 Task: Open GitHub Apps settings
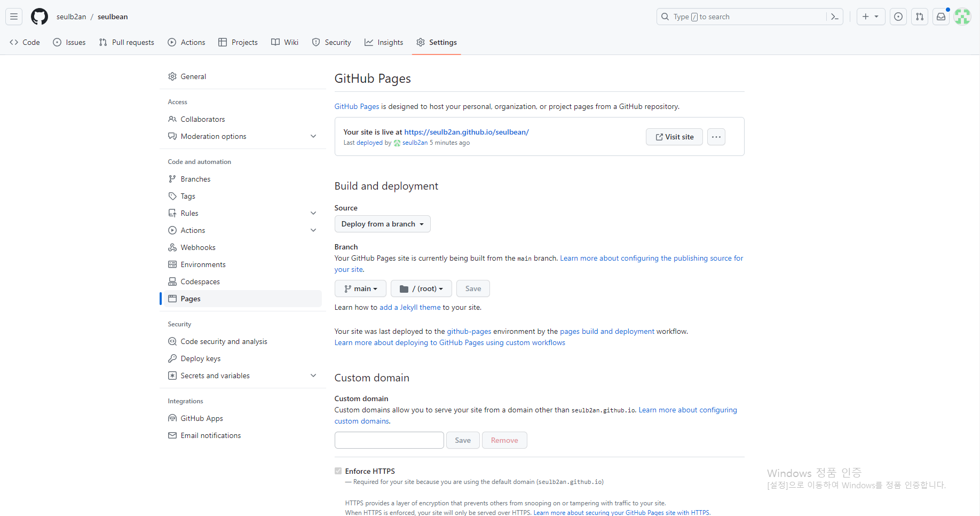point(243,418)
